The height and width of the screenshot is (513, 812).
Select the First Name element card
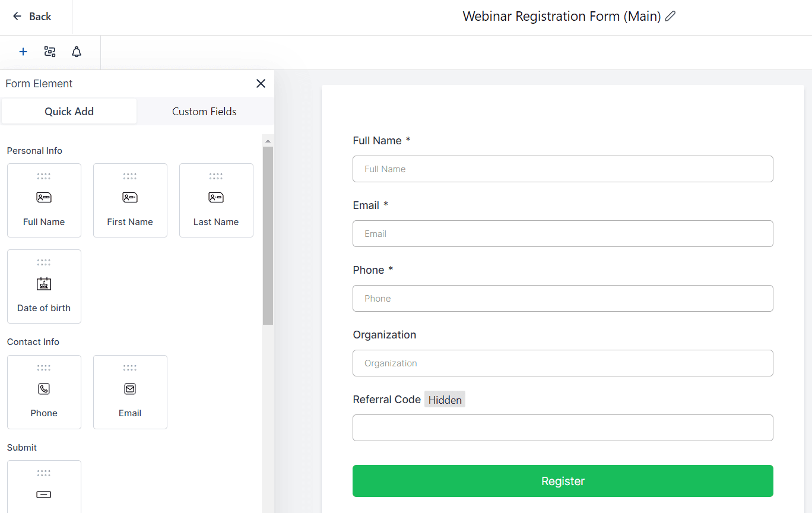coord(130,201)
